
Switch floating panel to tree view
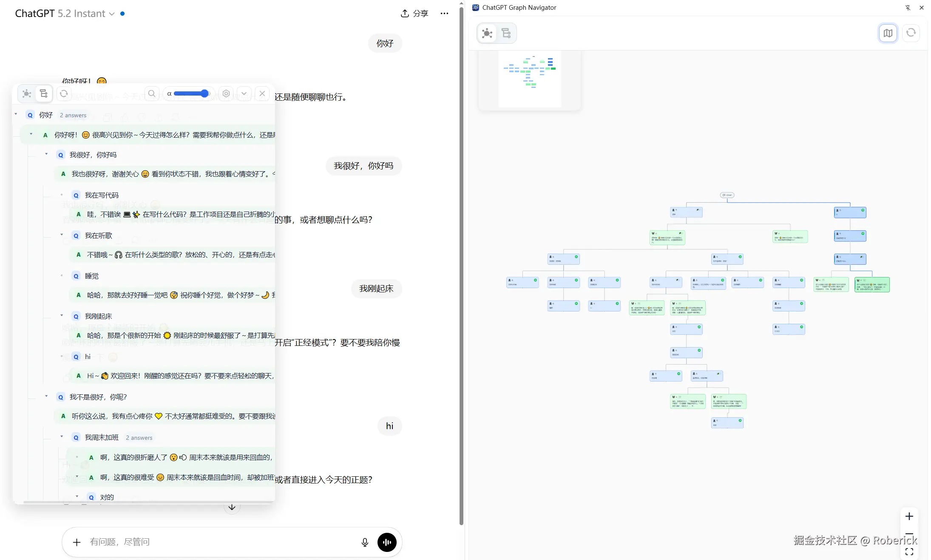coord(43,93)
